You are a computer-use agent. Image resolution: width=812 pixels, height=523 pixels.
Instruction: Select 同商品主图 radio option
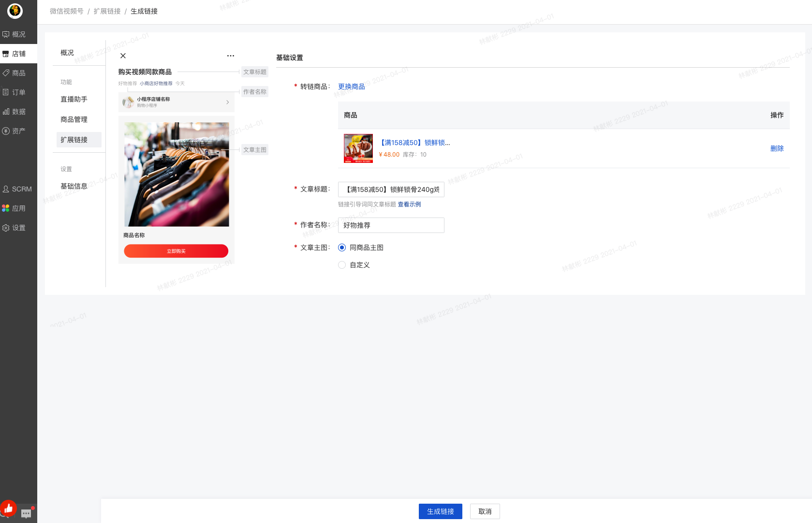(x=342, y=247)
